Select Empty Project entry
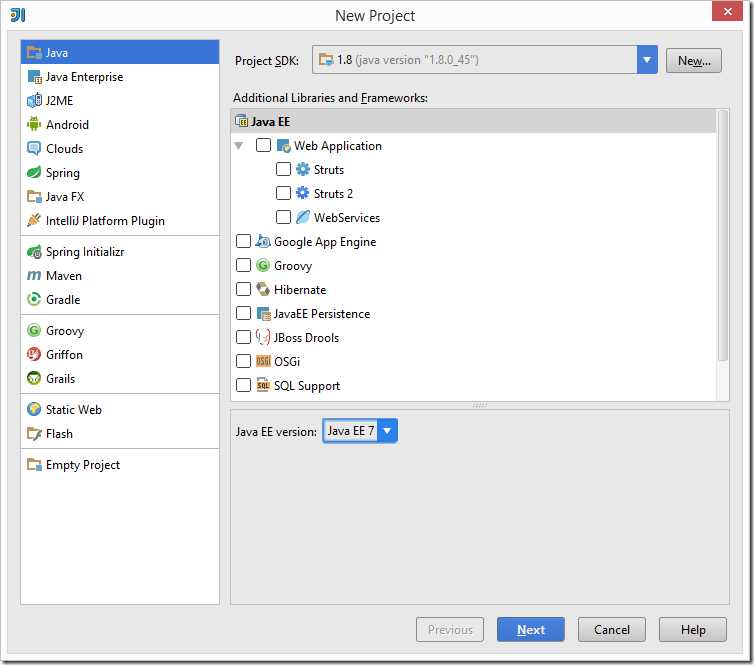The height and width of the screenshot is (665, 754). [x=120, y=464]
